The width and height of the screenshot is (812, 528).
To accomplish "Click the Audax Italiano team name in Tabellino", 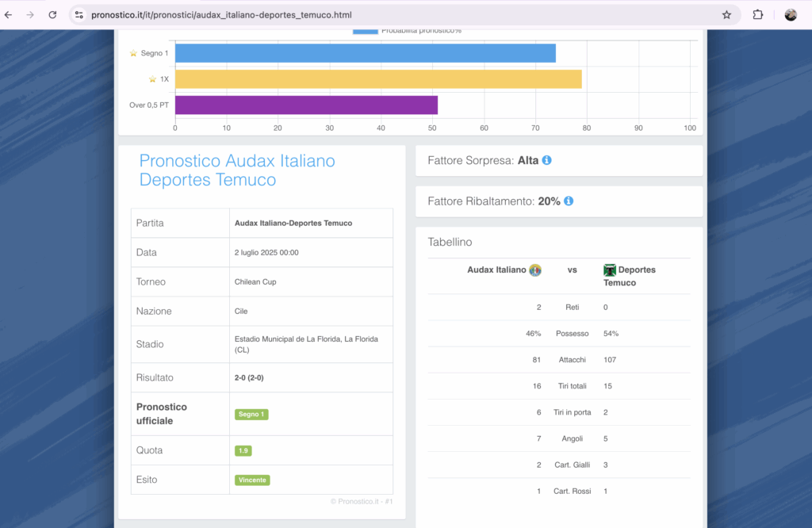I will (496, 270).
